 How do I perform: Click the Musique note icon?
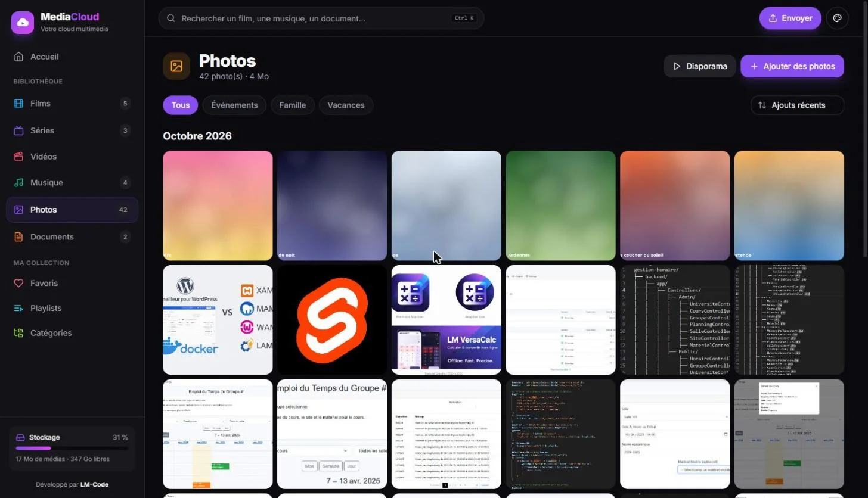(19, 183)
